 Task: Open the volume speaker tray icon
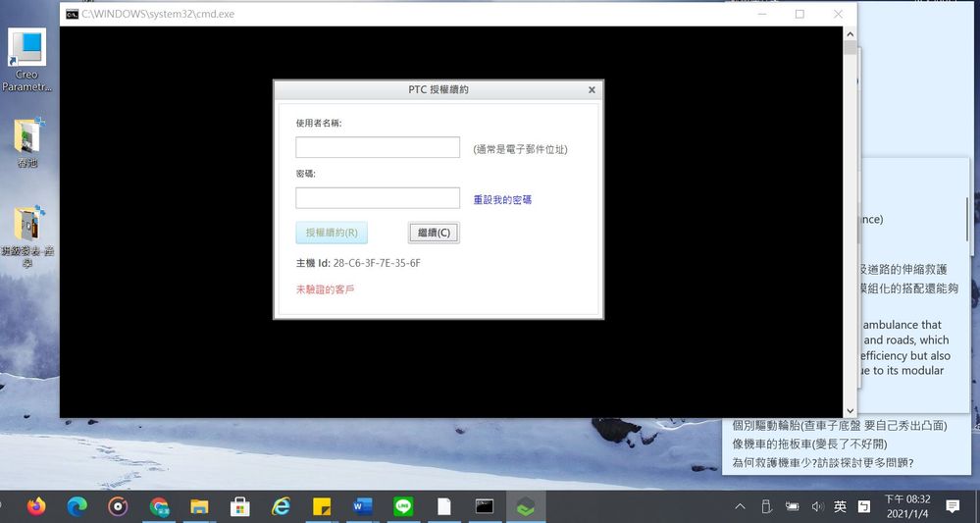(817, 506)
